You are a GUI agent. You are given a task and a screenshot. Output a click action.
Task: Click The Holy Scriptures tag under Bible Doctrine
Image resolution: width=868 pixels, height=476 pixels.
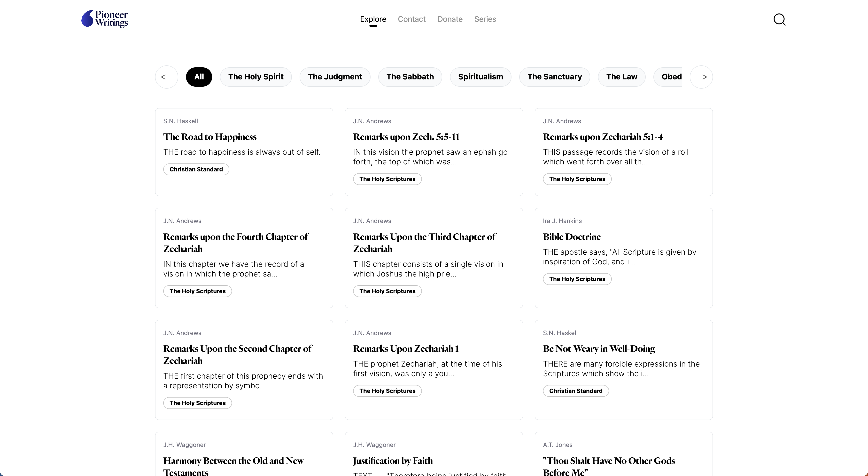[x=577, y=279]
